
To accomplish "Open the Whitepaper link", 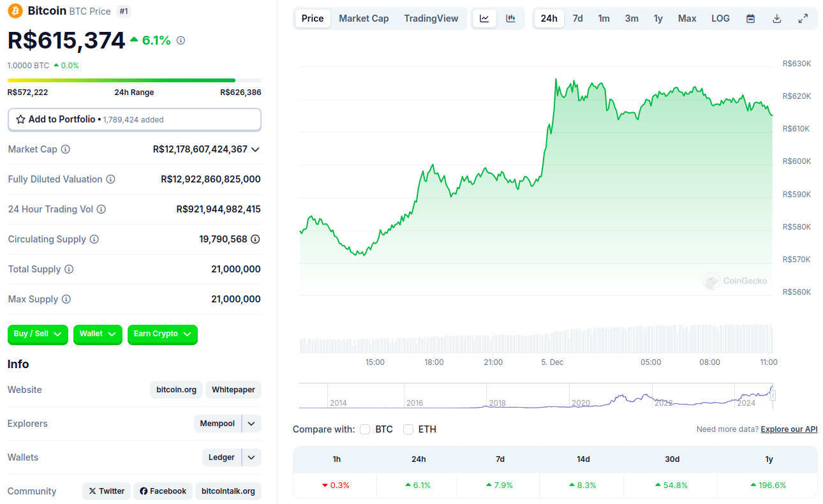I will 234,390.
